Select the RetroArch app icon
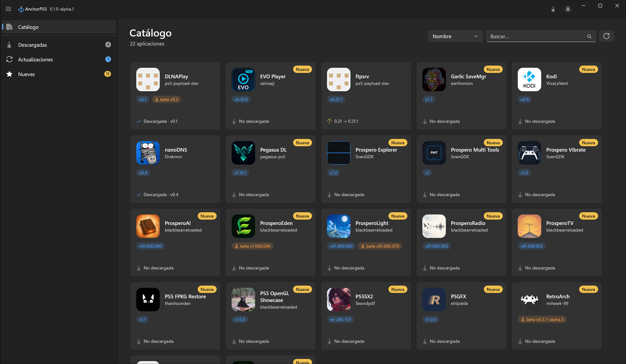Viewport: 626px width, 364px height. point(529,300)
